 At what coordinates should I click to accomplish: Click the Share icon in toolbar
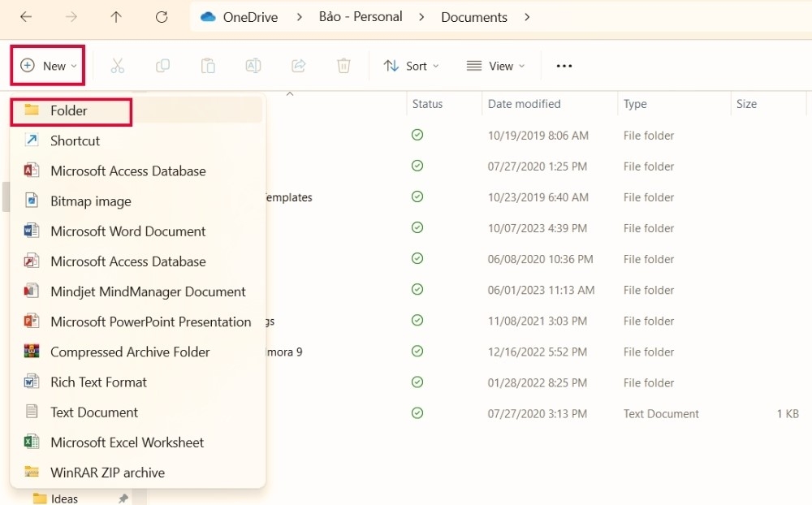click(x=299, y=66)
